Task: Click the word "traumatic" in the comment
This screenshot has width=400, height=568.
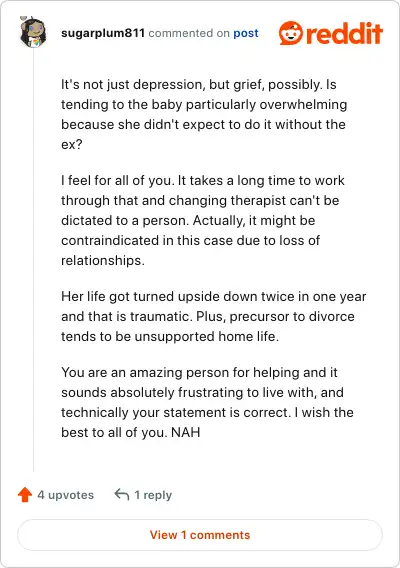Action: point(160,316)
